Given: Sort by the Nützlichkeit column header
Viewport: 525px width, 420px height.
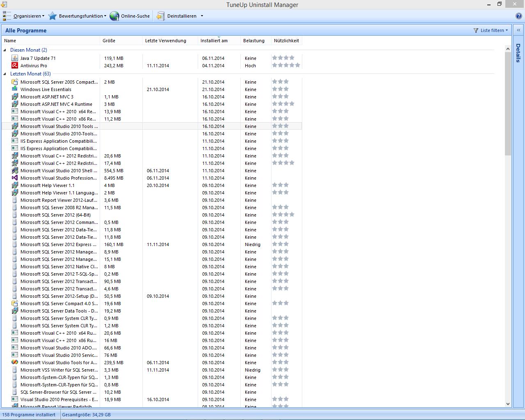Looking at the screenshot, I should [x=287, y=41].
